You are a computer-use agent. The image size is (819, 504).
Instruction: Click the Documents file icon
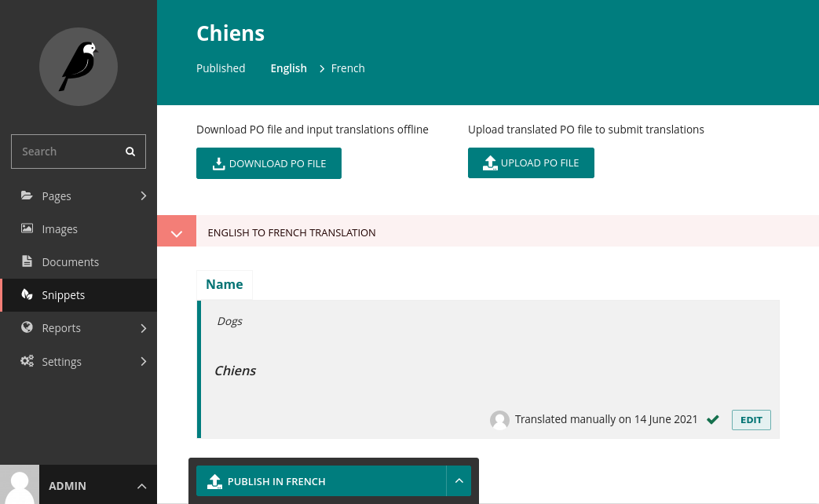point(27,261)
